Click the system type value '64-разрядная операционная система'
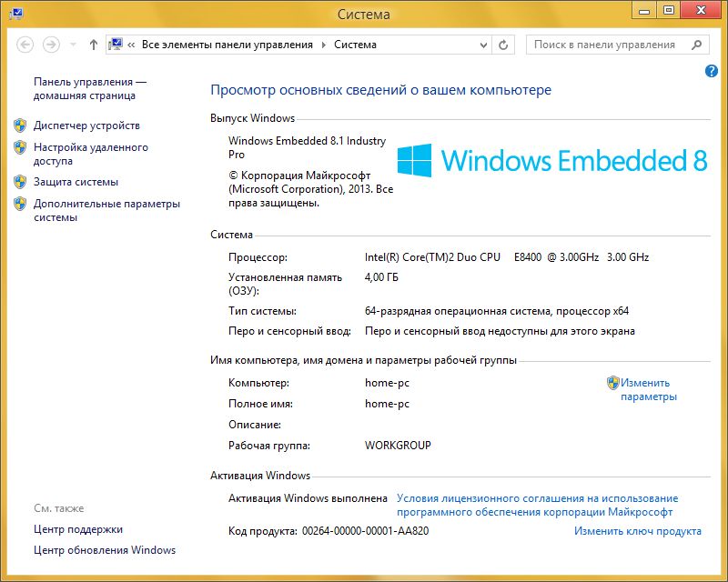Viewport: 728px width, 582px height. (x=458, y=311)
